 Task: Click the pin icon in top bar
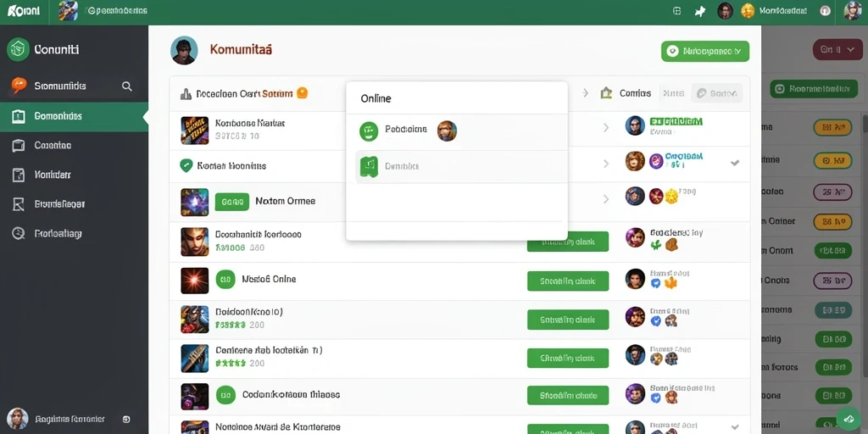700,11
